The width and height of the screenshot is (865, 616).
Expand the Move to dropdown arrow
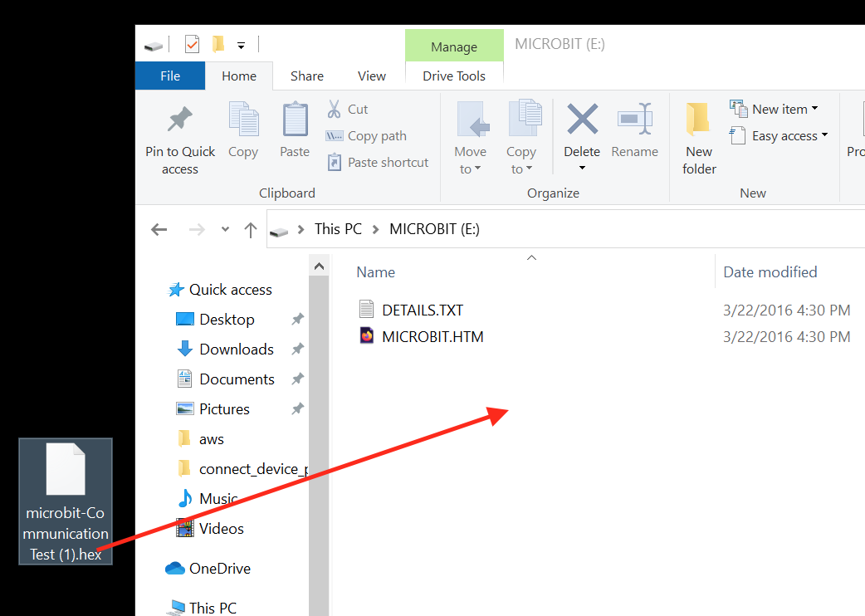477,169
